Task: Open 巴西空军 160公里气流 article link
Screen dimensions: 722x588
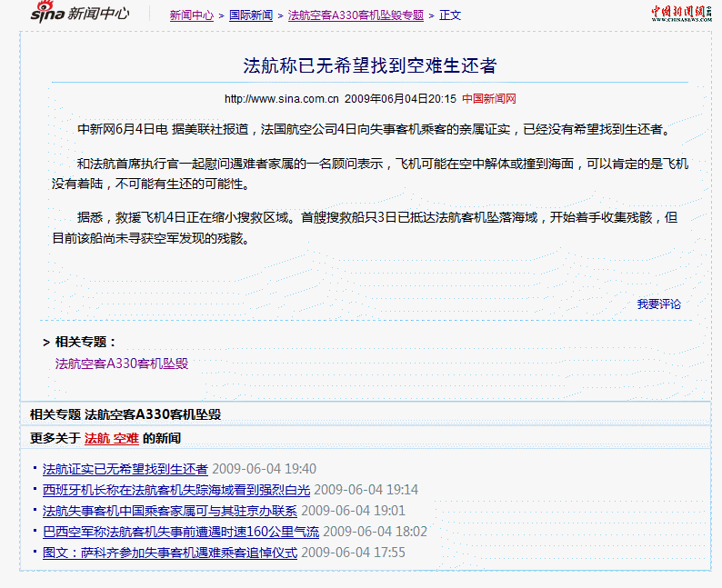Action: point(180,532)
